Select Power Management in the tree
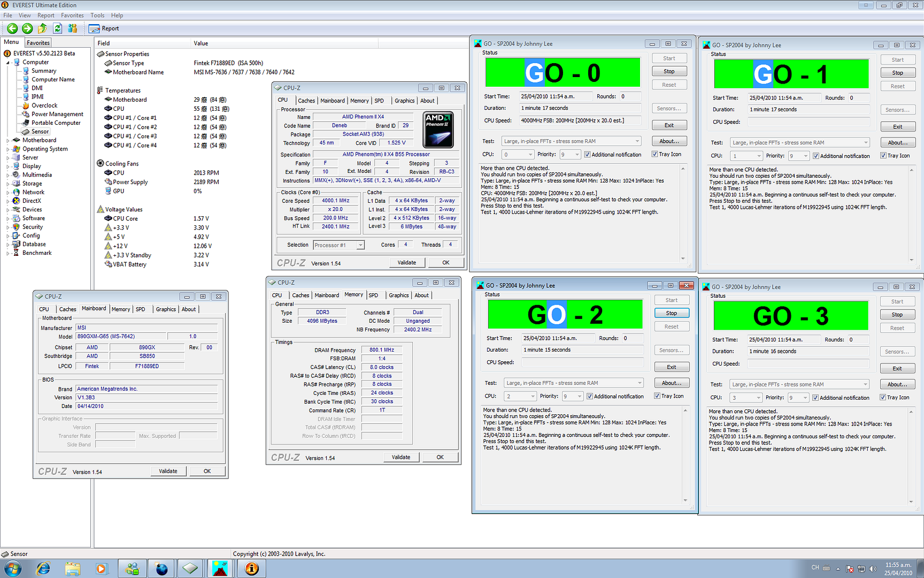924x578 pixels. click(x=57, y=114)
